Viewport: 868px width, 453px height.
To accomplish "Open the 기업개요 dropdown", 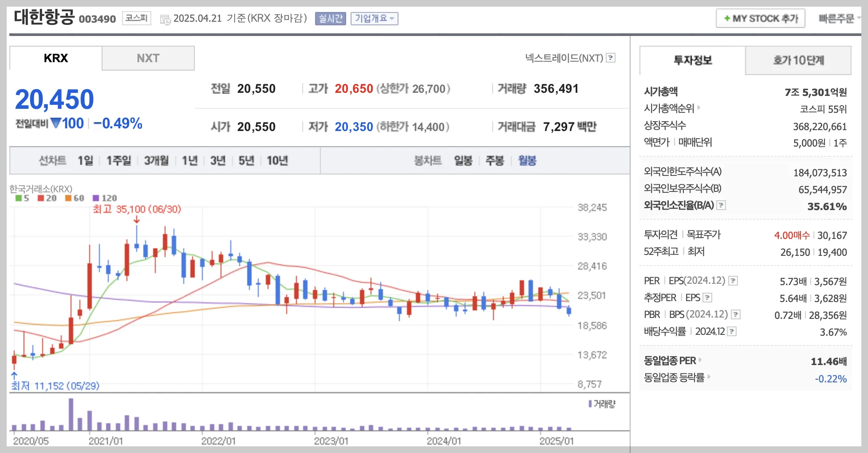I will point(374,18).
